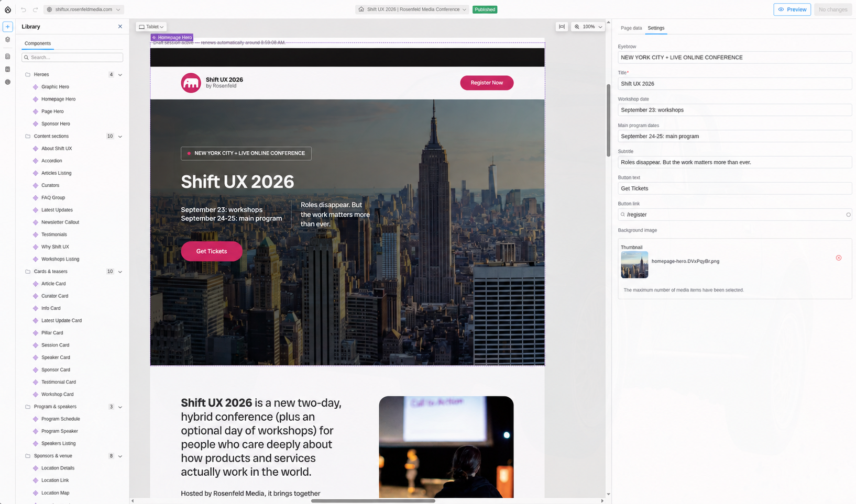Collapse the Program & speakers group chevron
The image size is (856, 504).
tap(120, 407)
